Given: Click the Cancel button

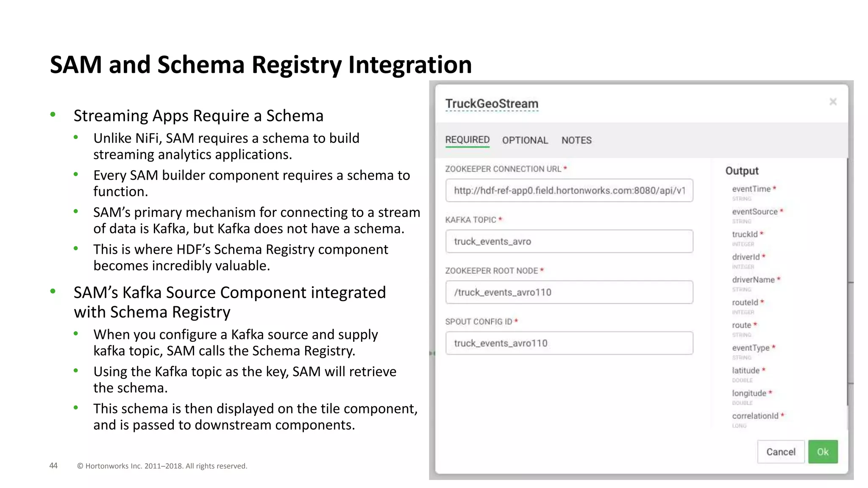Looking at the screenshot, I should [781, 452].
